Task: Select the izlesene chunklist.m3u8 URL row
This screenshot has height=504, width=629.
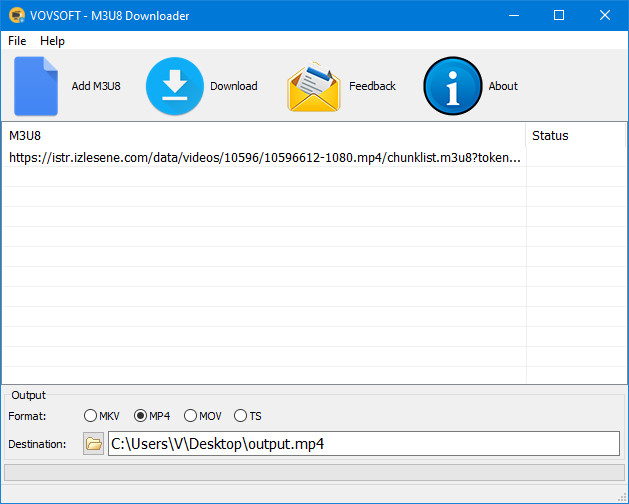Action: pyautogui.click(x=314, y=157)
